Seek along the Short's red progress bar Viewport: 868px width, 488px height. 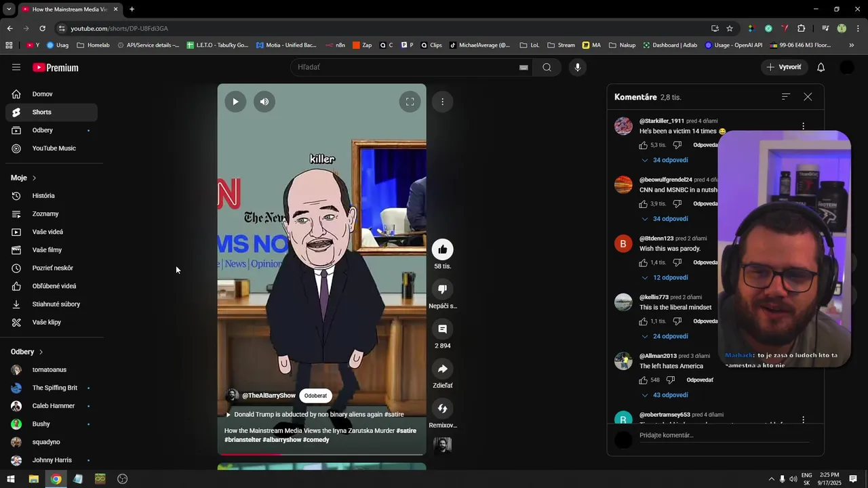(321, 454)
